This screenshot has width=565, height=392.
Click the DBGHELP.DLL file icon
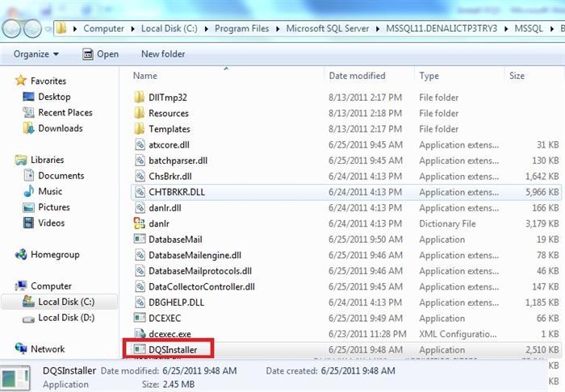pos(140,302)
